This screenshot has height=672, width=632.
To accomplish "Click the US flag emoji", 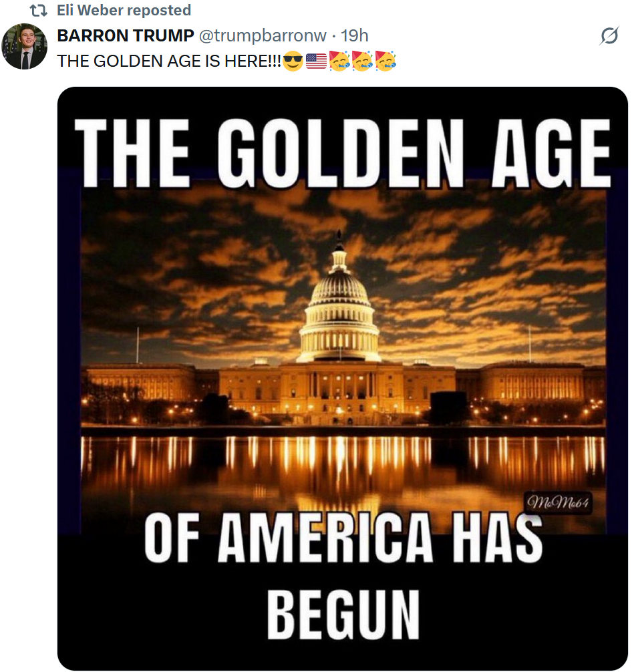I will pos(317,61).
